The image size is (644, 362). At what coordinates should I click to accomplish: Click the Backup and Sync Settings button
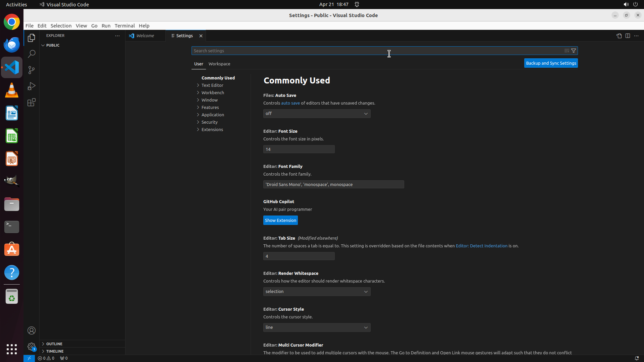pos(551,63)
